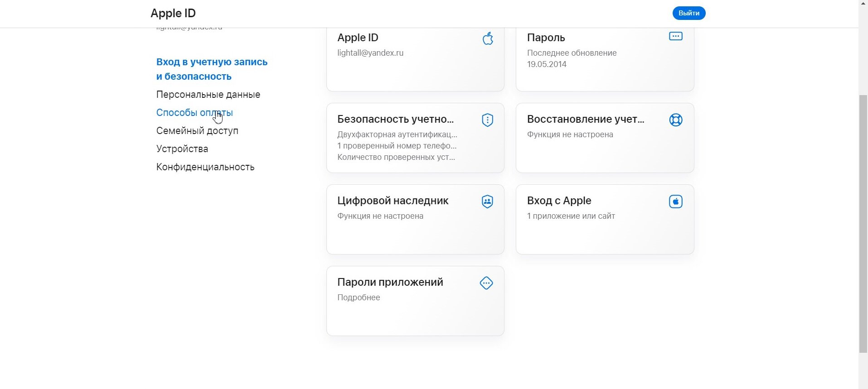868x389 pixels.
Task: Click Количество проверенных устройств line
Action: (x=396, y=157)
